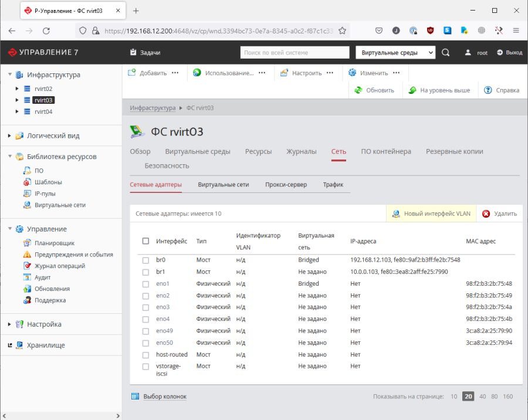Click the IP-пулы sidebar icon
The image size is (528, 420).
27,194
